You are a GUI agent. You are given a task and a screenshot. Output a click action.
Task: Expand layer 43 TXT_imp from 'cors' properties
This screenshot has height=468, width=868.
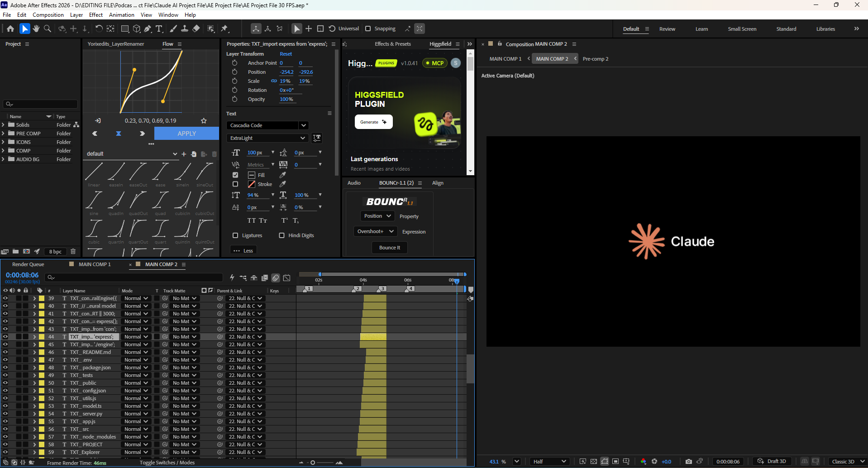(x=34, y=329)
